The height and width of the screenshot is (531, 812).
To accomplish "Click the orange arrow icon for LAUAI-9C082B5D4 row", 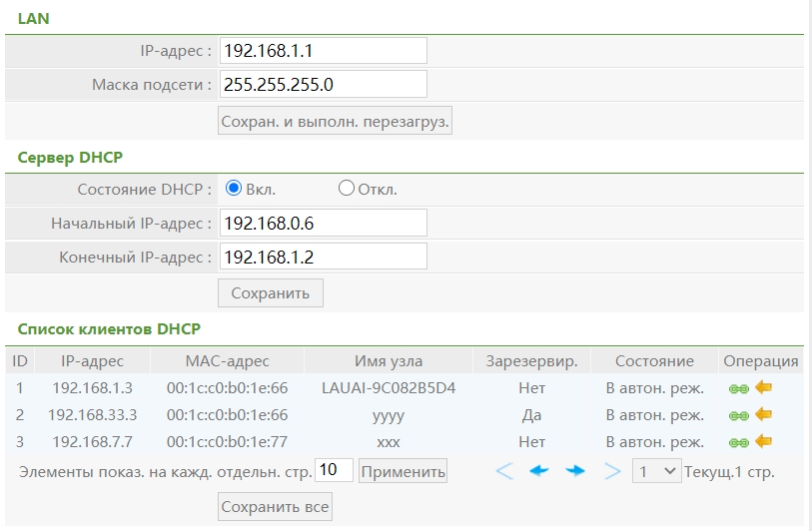I will coord(763,387).
